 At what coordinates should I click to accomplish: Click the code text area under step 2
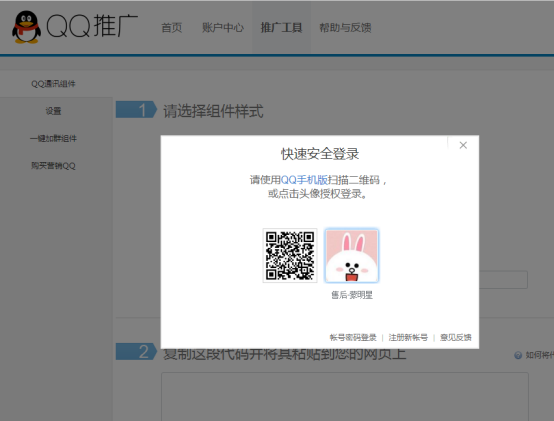click(345, 396)
